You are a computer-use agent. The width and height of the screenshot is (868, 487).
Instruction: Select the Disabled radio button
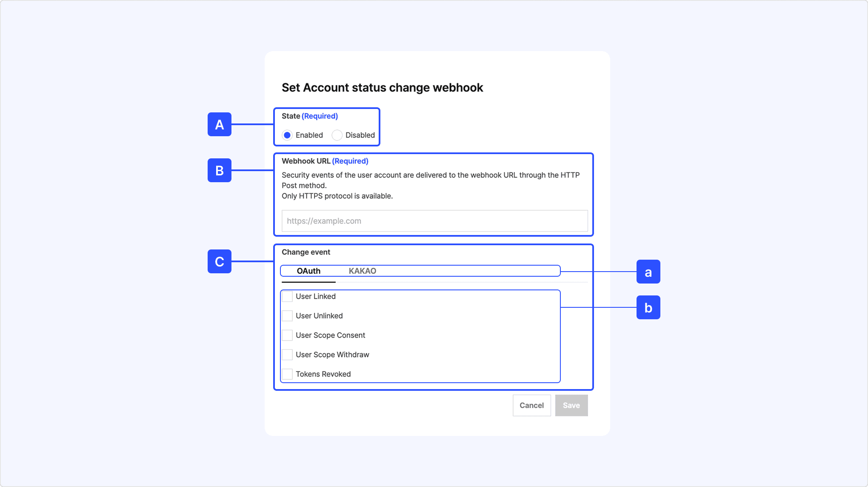pos(337,135)
